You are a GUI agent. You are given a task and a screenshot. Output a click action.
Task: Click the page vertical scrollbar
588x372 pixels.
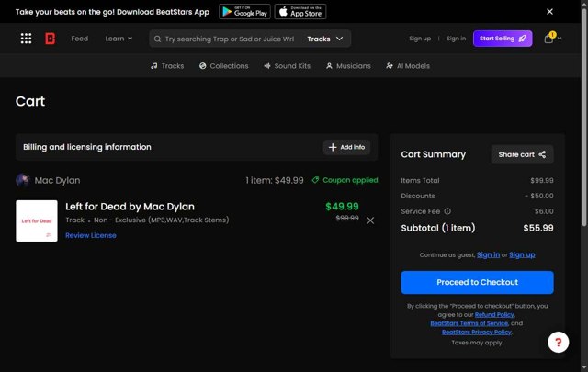point(584,117)
